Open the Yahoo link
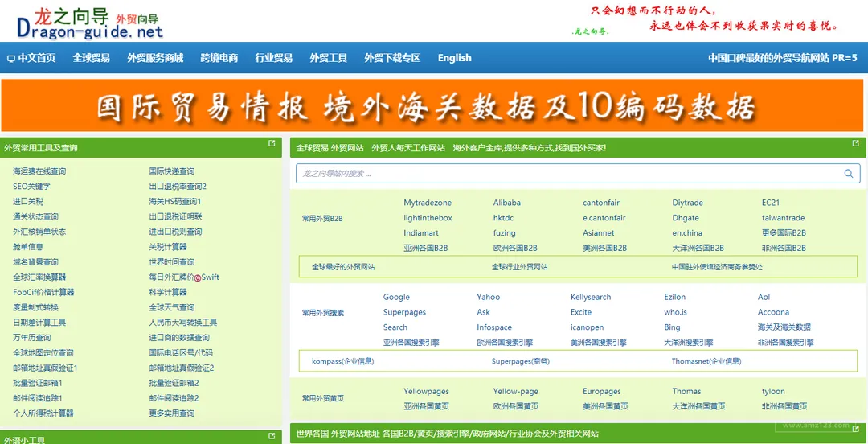 (489, 297)
